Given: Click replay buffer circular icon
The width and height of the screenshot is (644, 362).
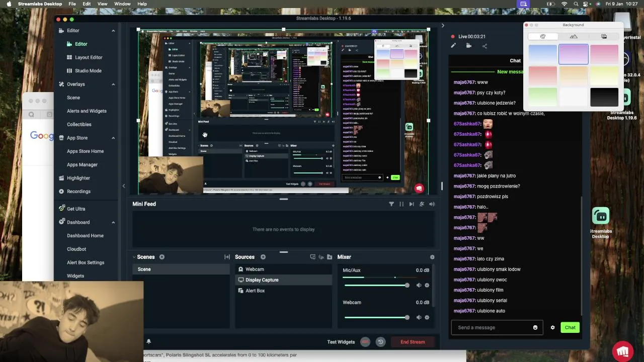Looking at the screenshot, I should pos(380,342).
